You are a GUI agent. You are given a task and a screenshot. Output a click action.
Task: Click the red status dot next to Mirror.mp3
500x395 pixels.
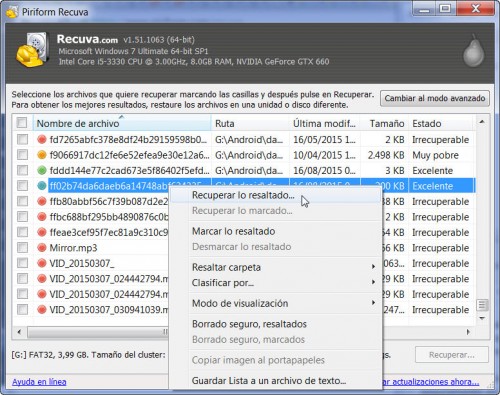42,248
